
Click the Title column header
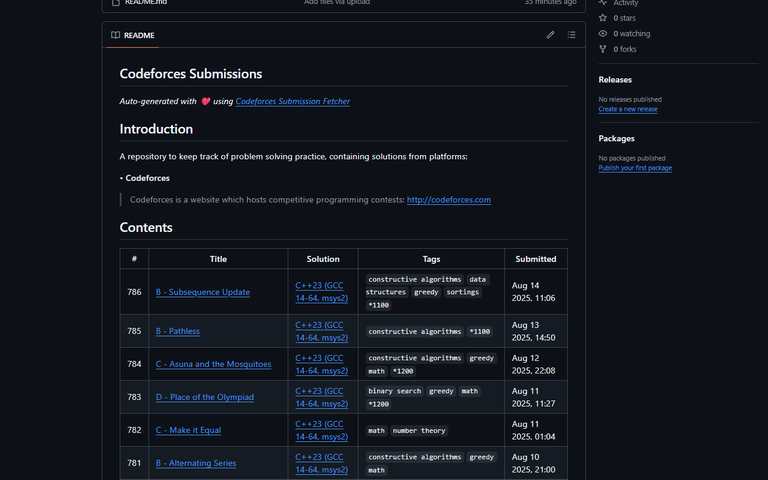[x=218, y=259]
